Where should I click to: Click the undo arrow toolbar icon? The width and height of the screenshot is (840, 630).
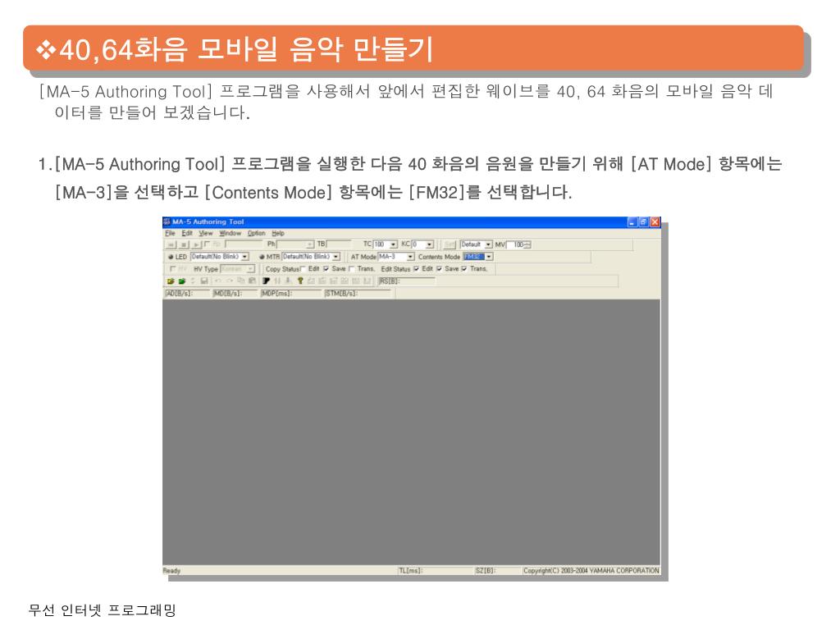(x=217, y=281)
